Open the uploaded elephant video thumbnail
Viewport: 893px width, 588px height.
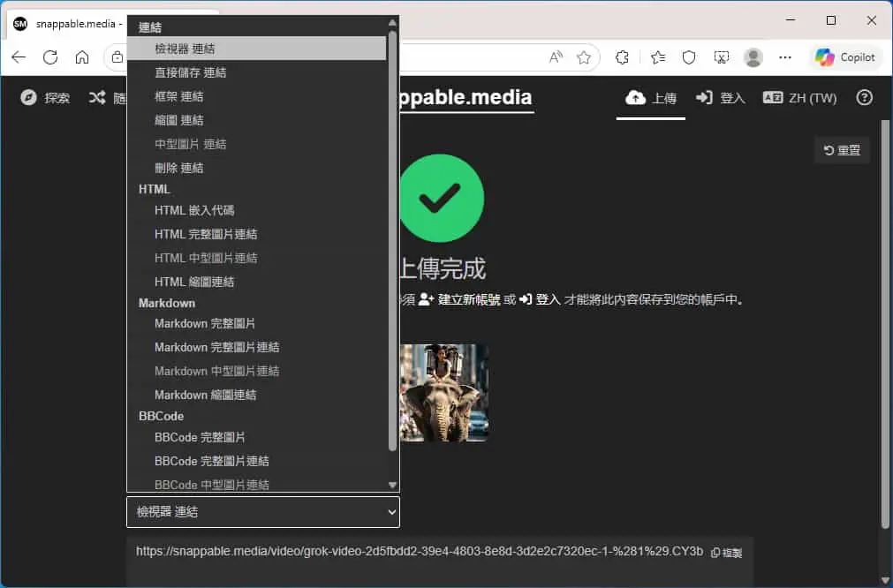tap(444, 393)
